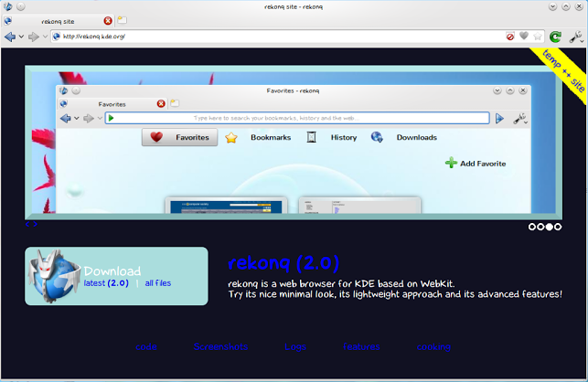Select the first slideshow dot indicator
Image resolution: width=588 pixels, height=382 pixels.
(531, 227)
